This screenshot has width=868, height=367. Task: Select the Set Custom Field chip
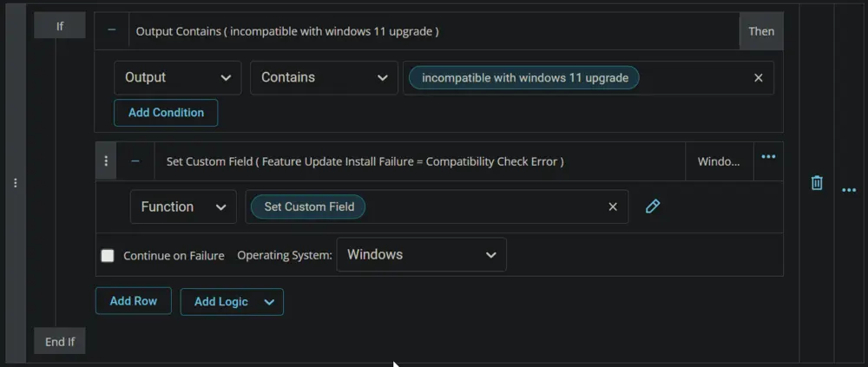pos(308,206)
